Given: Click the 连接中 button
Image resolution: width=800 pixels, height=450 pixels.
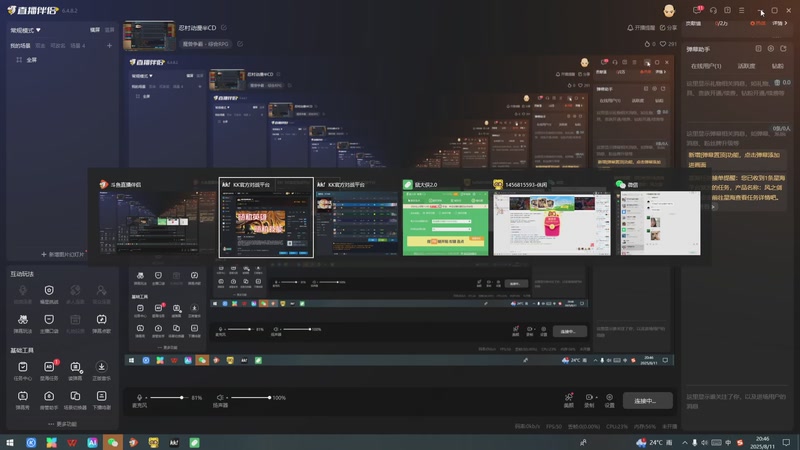Looking at the screenshot, I should 647,401.
